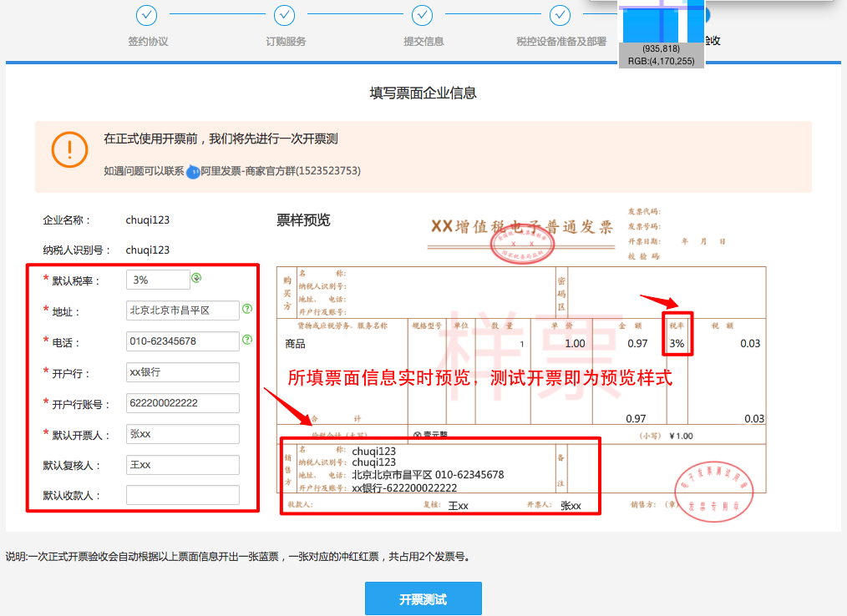Click the 填写票面企业信息 heading
Image resolution: width=847 pixels, height=616 pixels.
(x=423, y=93)
